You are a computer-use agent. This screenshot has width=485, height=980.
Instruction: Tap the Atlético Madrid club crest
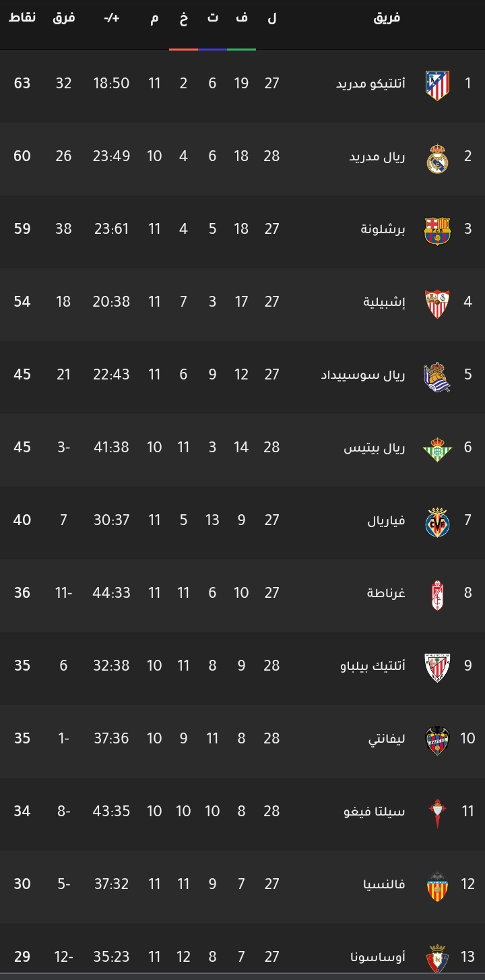(437, 86)
